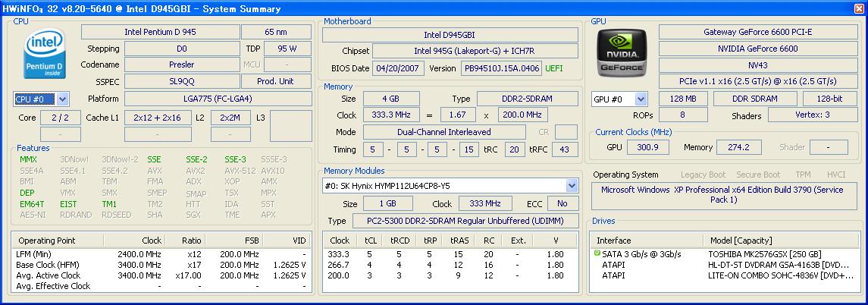Click the green UEFI label
This screenshot has height=305, width=868.
(x=554, y=68)
